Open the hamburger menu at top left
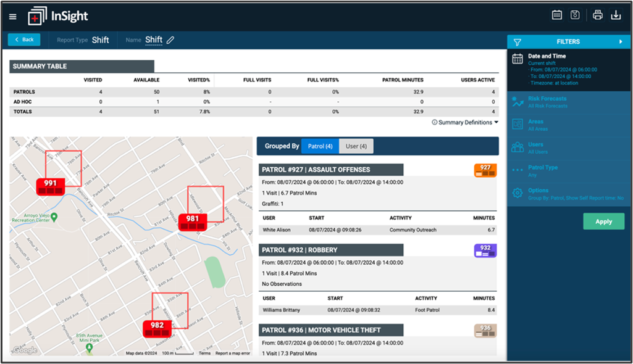This screenshot has height=364, width=633. click(12, 16)
